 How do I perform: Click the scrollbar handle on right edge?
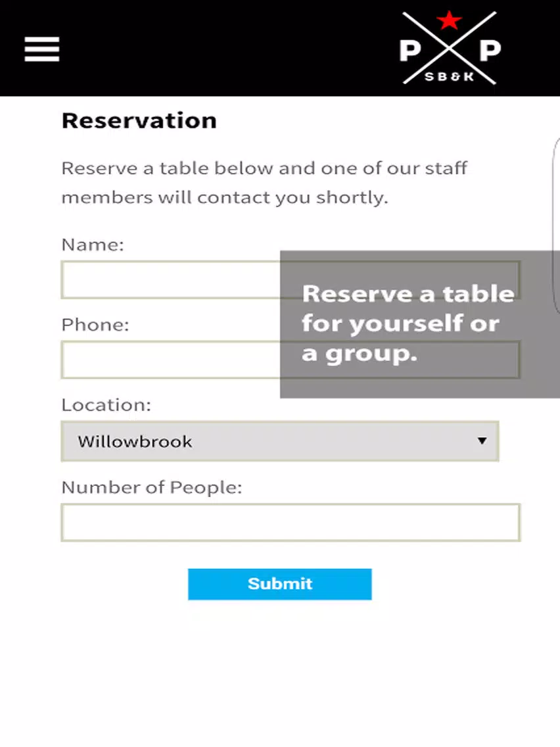click(556, 226)
